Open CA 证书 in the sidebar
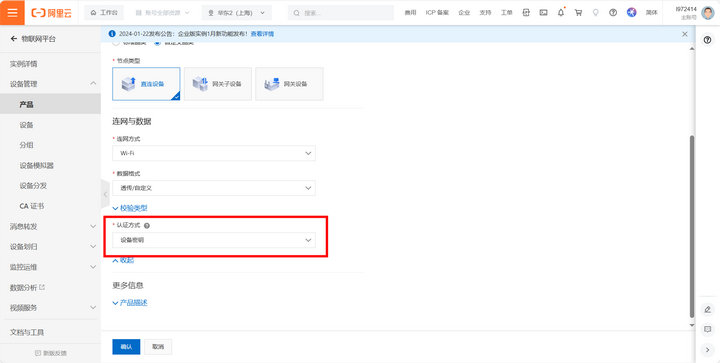The image size is (720, 363). 32,206
